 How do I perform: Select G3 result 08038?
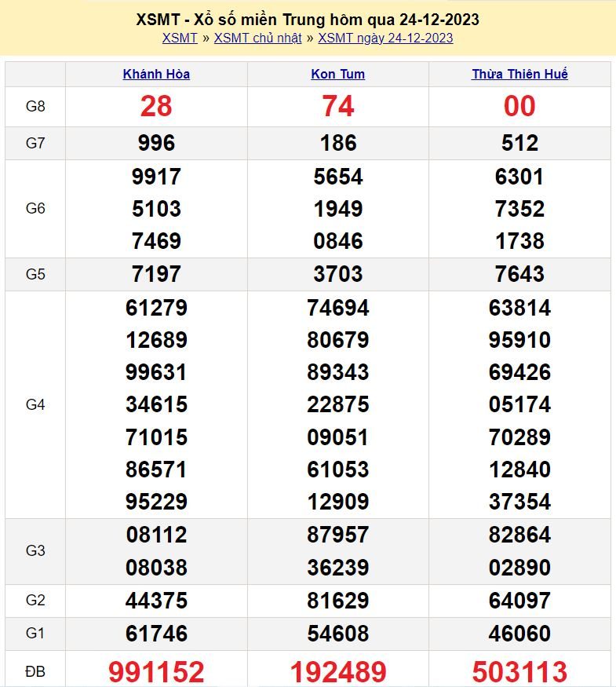pos(156,568)
